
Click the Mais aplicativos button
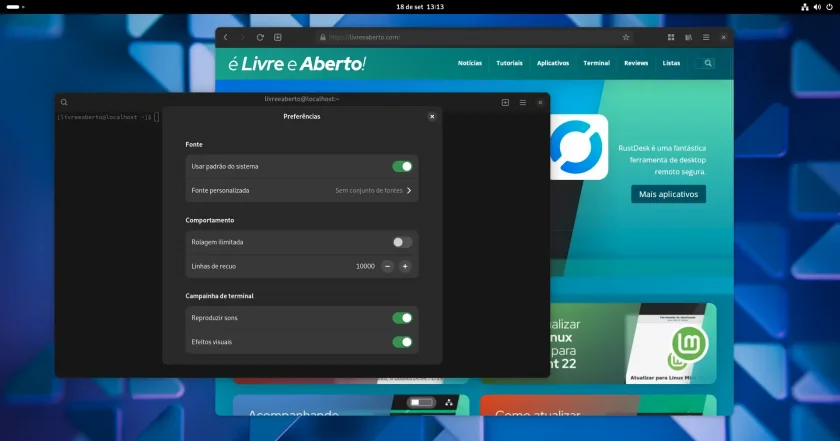pos(668,194)
